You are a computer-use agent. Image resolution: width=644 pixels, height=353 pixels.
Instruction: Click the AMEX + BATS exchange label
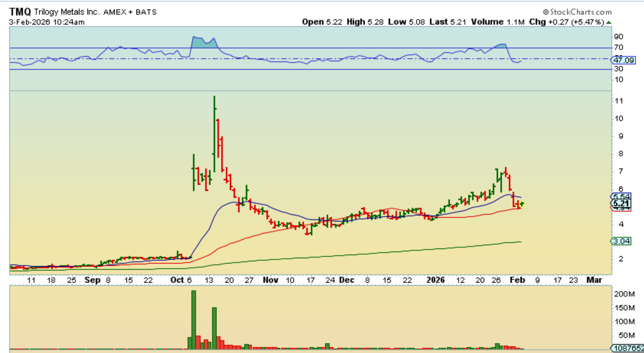130,12
